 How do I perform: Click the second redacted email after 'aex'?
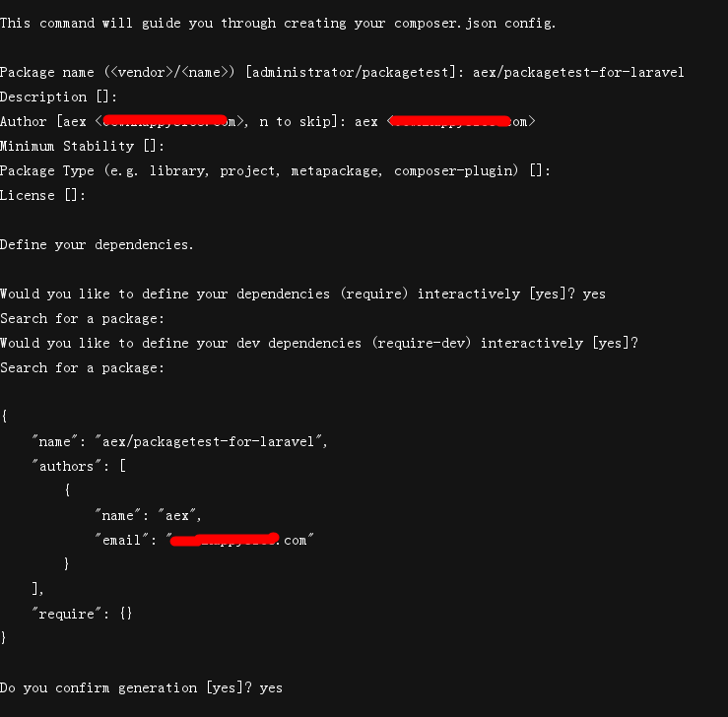coord(449,121)
